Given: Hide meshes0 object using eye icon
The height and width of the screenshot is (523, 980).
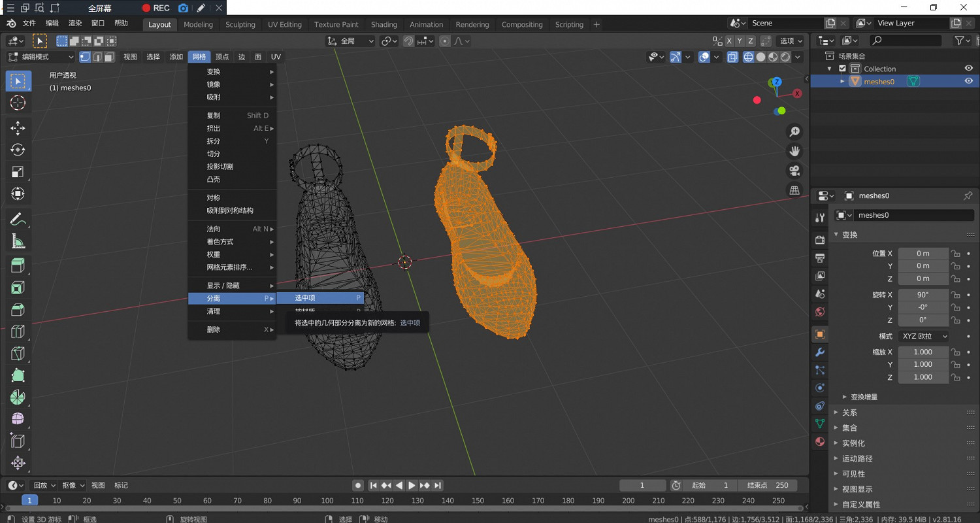Looking at the screenshot, I should (969, 81).
